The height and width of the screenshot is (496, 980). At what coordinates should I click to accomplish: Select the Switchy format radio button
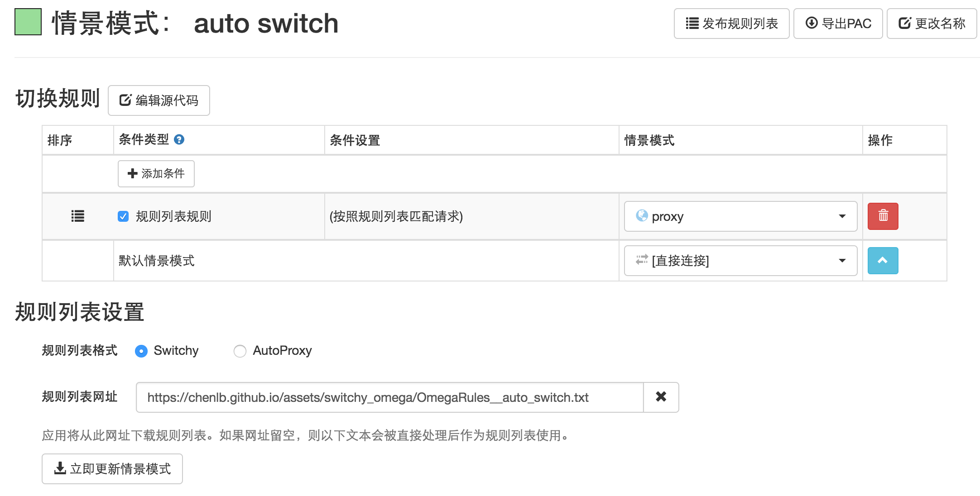[x=141, y=351]
